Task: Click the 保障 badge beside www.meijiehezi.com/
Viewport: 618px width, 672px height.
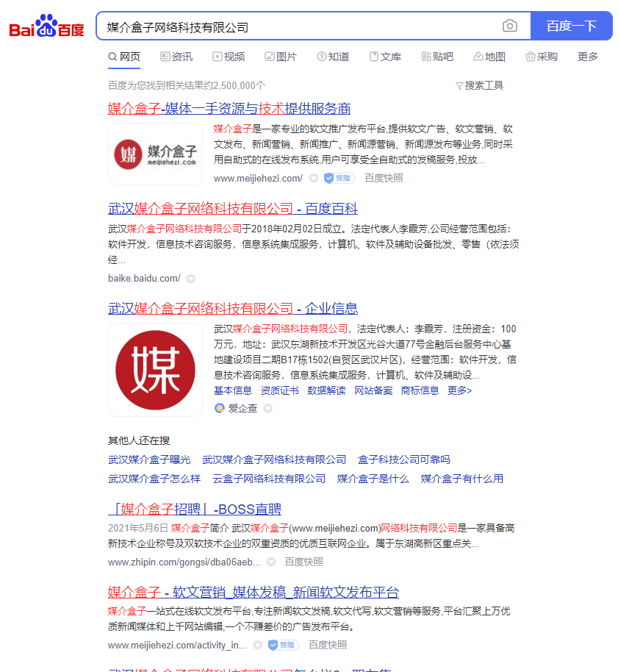Action: pyautogui.click(x=339, y=178)
